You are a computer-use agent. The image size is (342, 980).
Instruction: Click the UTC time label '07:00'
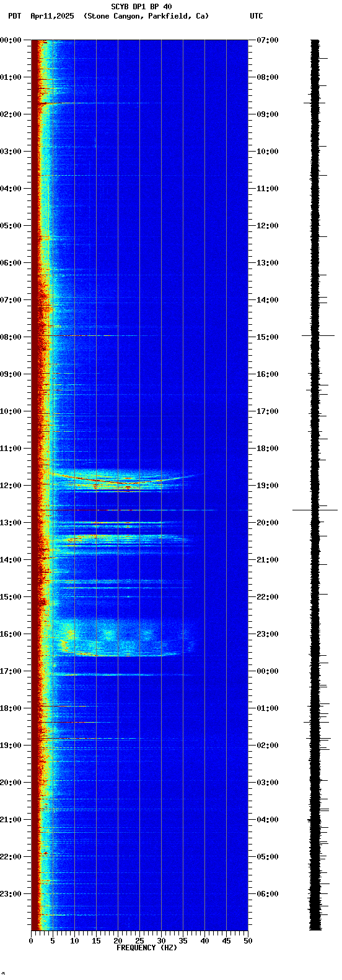pos(268,40)
